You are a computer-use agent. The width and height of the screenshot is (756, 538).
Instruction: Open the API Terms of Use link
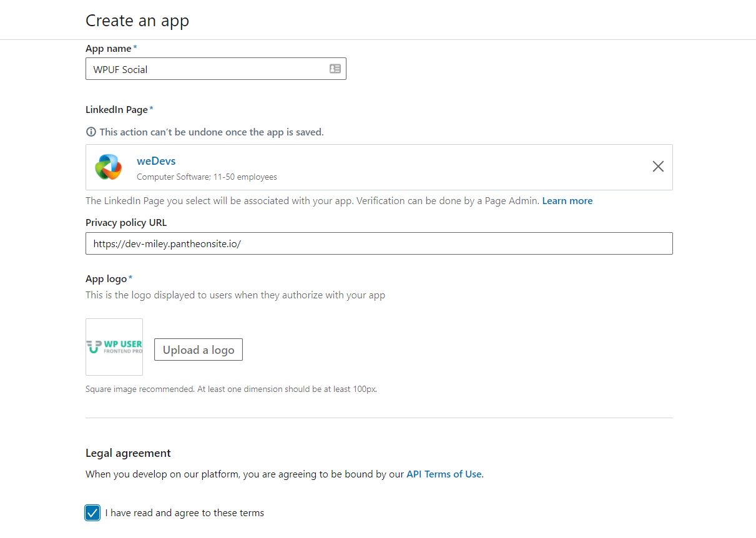444,474
